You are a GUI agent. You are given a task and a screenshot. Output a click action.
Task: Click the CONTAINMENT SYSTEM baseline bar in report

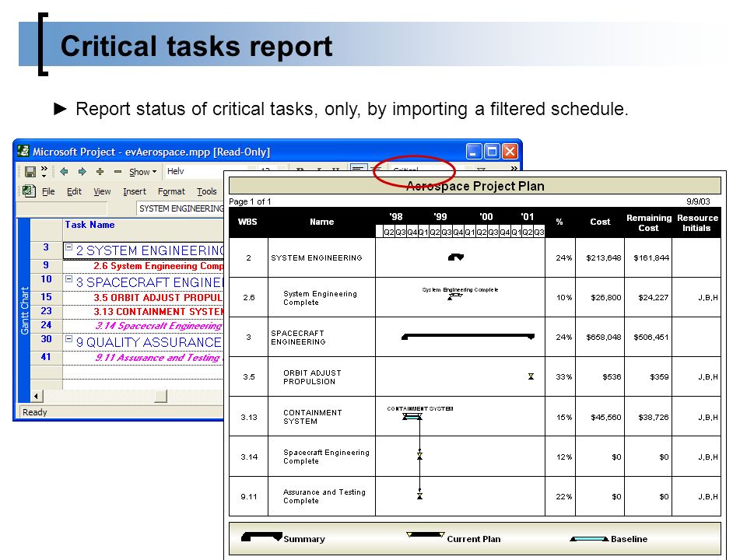pyautogui.click(x=412, y=417)
